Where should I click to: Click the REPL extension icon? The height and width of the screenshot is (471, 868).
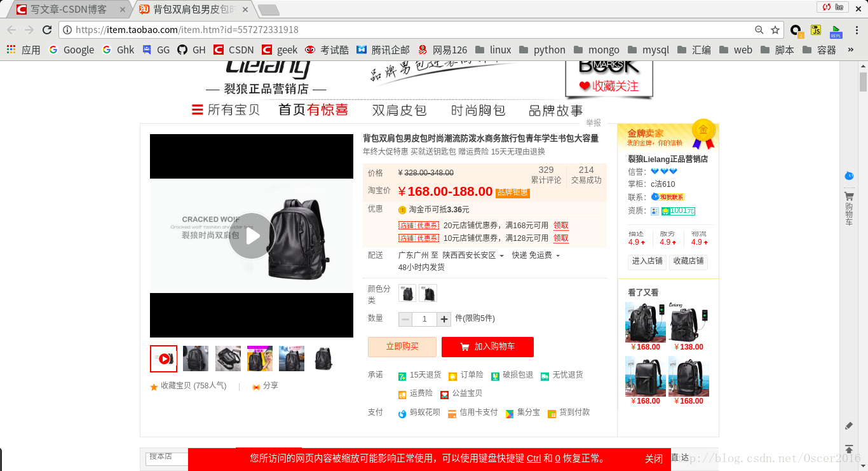(x=836, y=31)
